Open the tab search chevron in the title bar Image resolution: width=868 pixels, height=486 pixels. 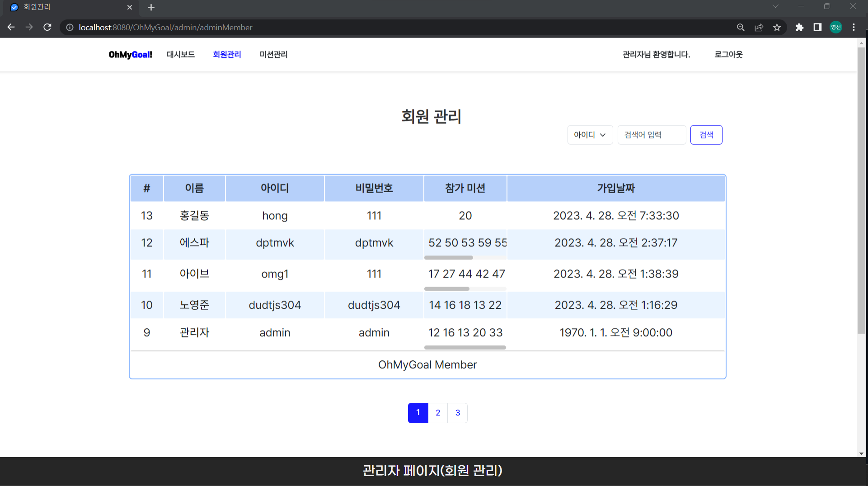tap(775, 6)
